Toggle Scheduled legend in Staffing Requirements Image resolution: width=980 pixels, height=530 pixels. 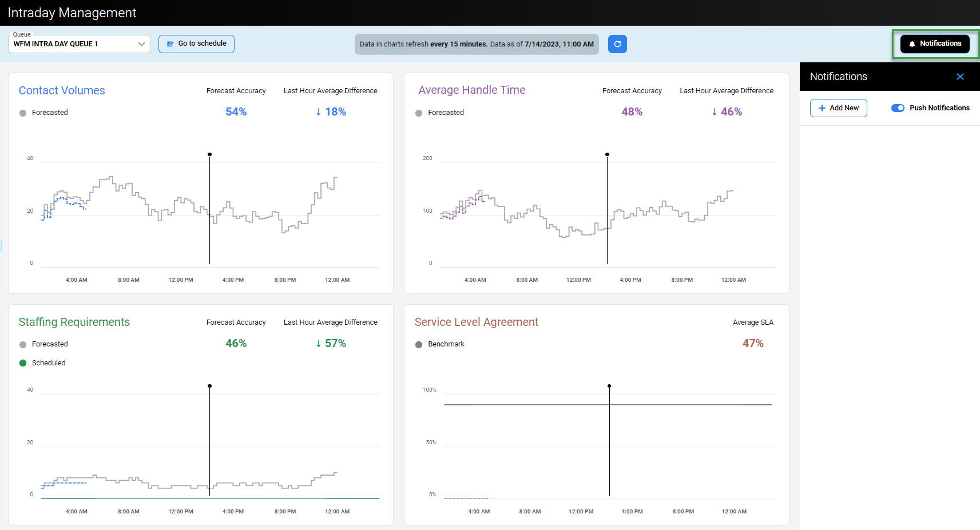(x=42, y=363)
